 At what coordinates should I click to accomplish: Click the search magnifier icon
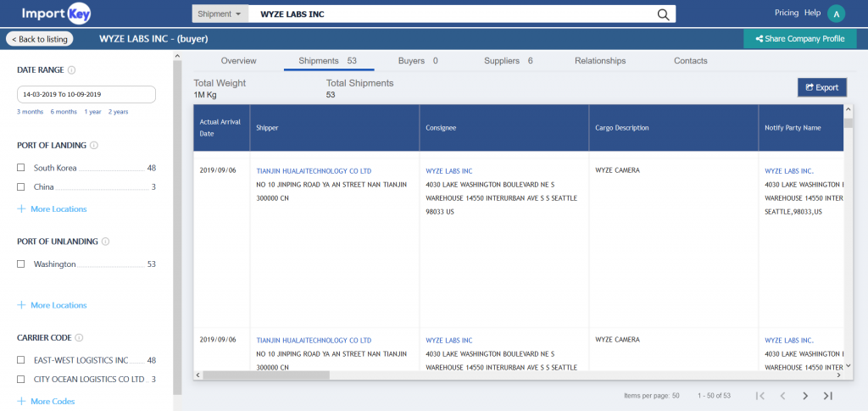(663, 14)
